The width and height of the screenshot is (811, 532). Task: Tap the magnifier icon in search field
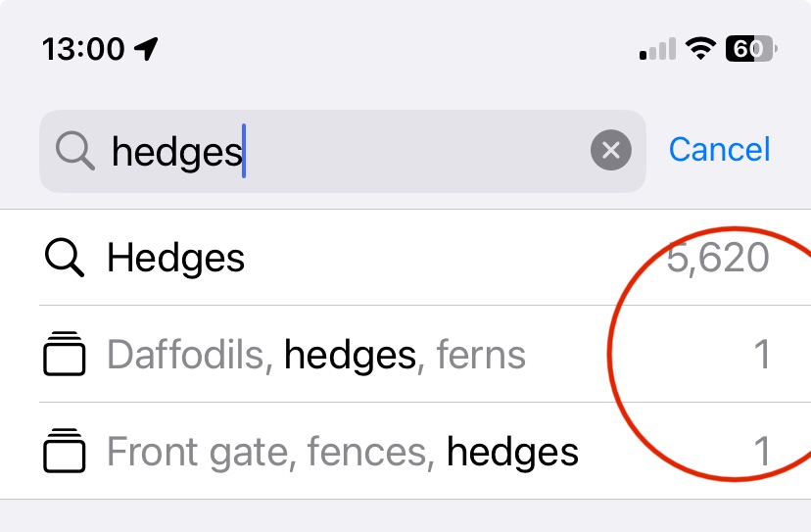click(x=74, y=151)
